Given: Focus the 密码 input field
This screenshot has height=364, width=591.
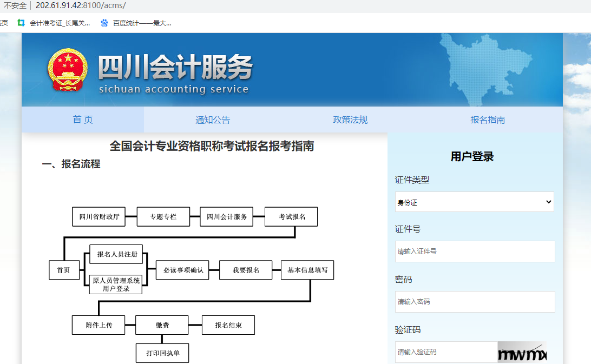Looking at the screenshot, I should (x=474, y=302).
